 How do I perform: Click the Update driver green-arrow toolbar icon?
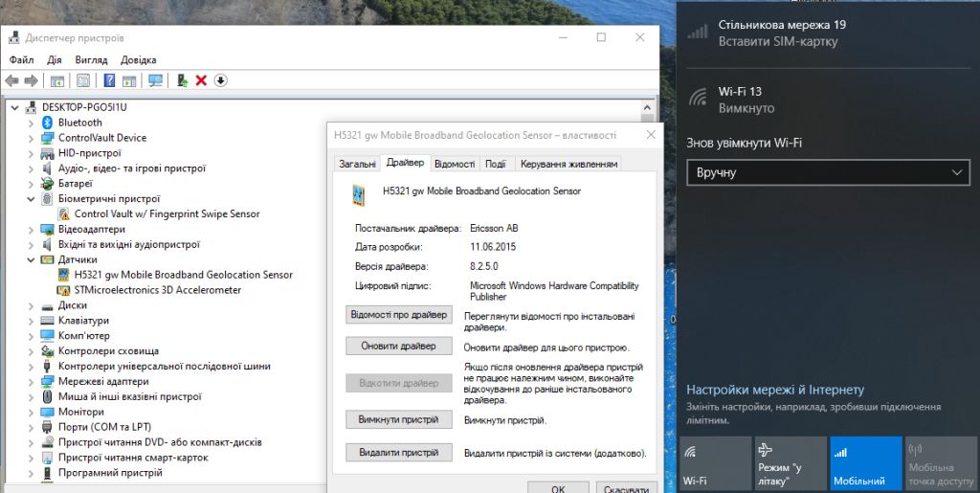182,80
